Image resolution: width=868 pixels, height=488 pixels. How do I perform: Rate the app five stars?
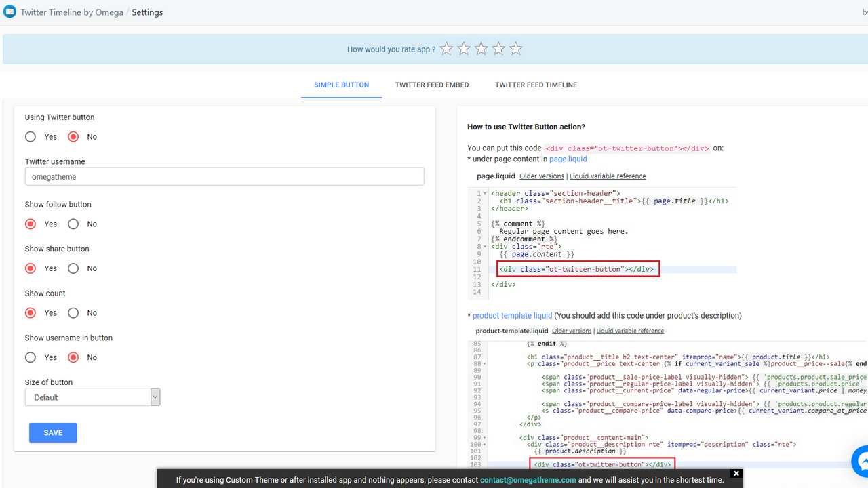coord(516,49)
